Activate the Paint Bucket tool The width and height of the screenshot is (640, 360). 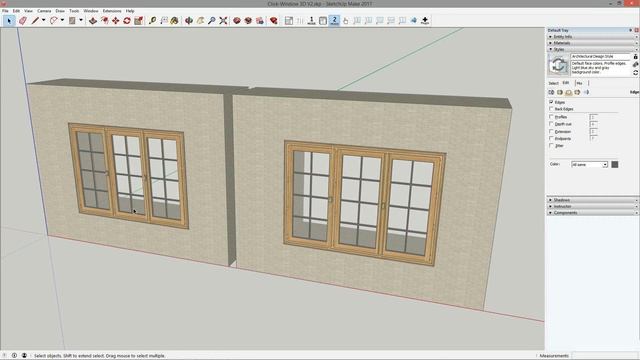(175, 20)
